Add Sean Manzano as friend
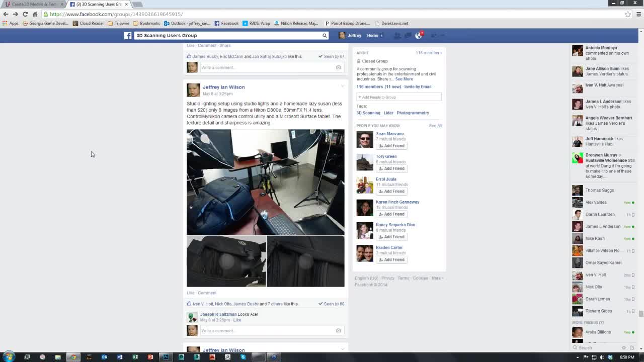The image size is (644, 362). [391, 146]
